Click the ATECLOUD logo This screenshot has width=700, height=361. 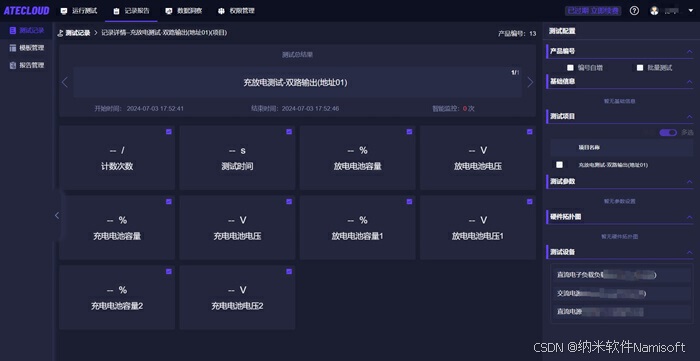click(27, 11)
